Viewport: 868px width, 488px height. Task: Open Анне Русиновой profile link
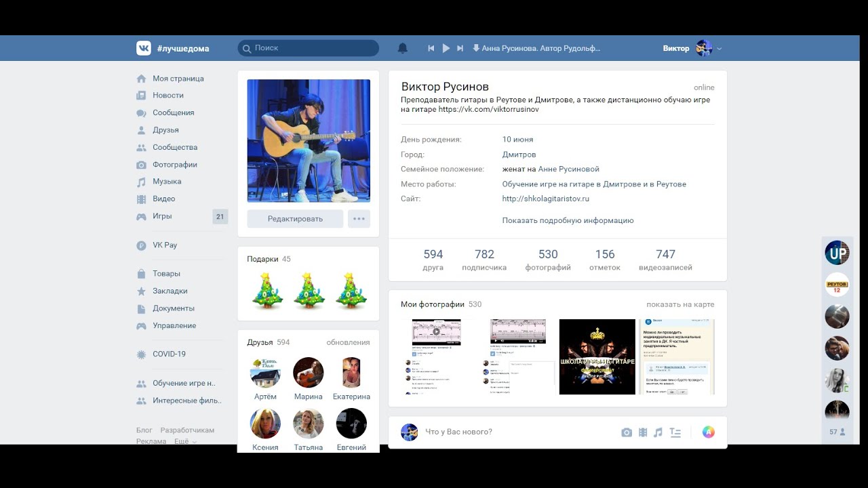tap(568, 169)
